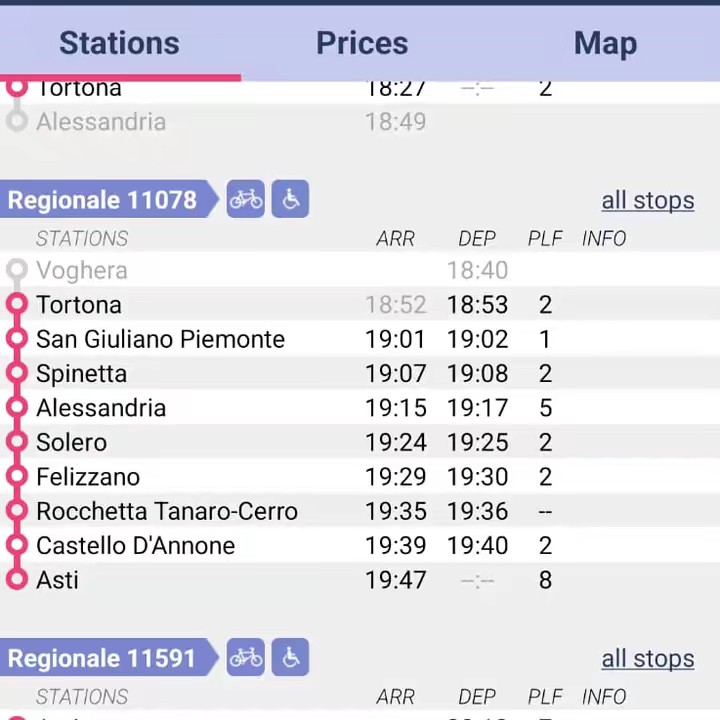Select the Alessandria stop at 19:15
Viewport: 720px width, 720px height.
101,408
